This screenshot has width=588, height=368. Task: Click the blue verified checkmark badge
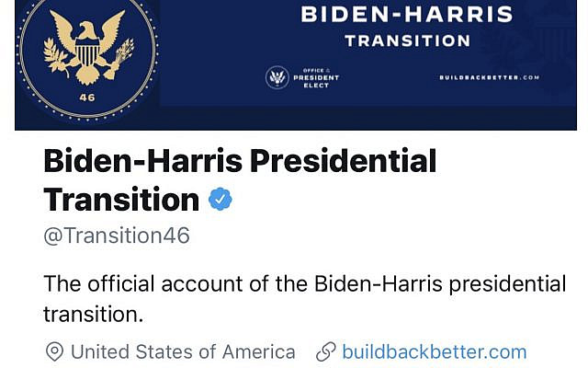[x=220, y=199]
